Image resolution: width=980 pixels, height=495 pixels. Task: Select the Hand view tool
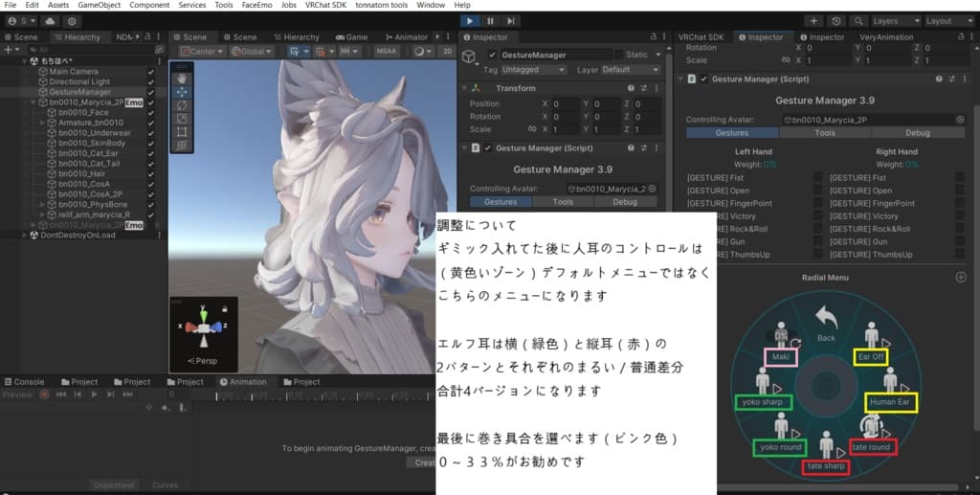(x=182, y=79)
